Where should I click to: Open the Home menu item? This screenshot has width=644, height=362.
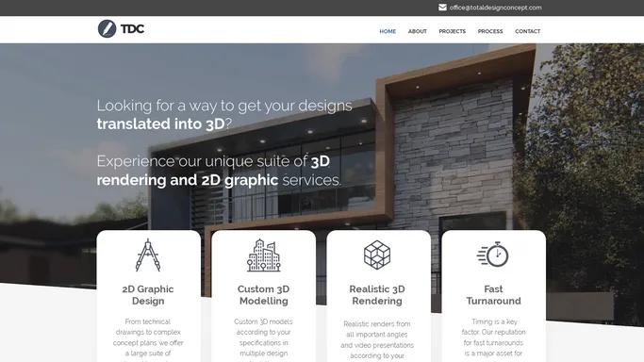pyautogui.click(x=388, y=31)
